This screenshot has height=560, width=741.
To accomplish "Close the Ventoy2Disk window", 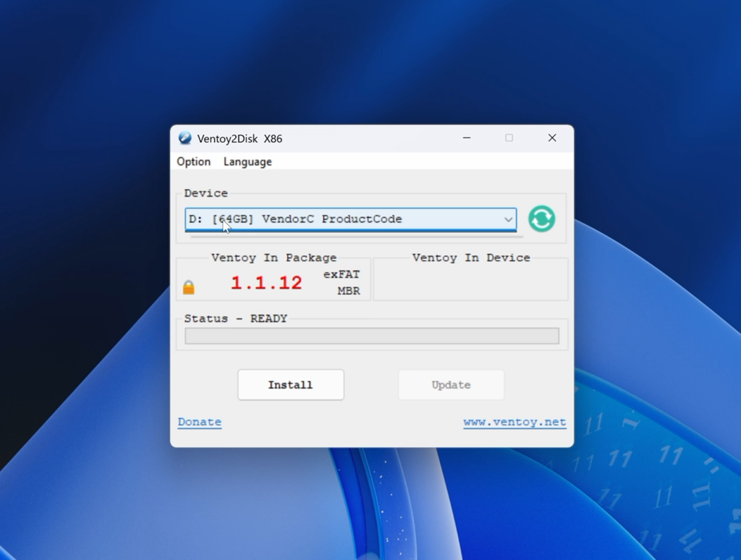I will (552, 138).
